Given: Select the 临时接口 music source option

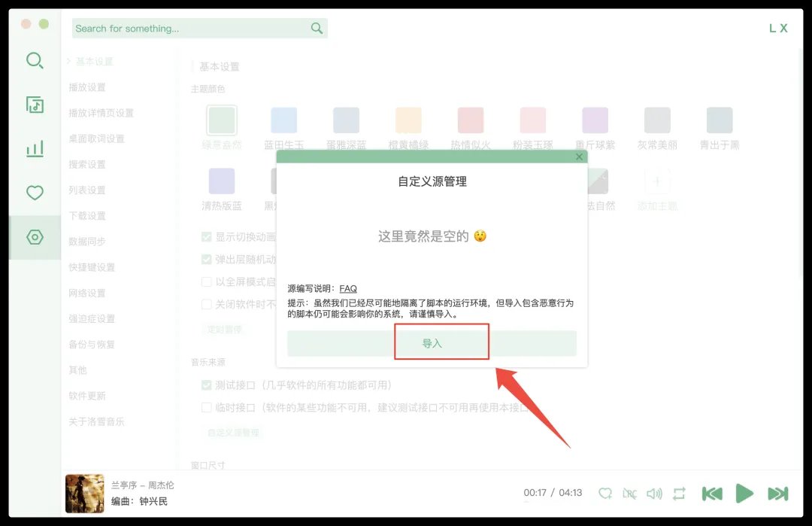Looking at the screenshot, I should click(207, 407).
